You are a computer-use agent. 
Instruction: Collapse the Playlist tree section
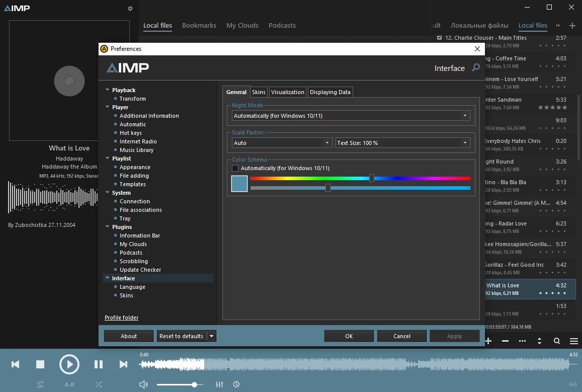click(107, 158)
